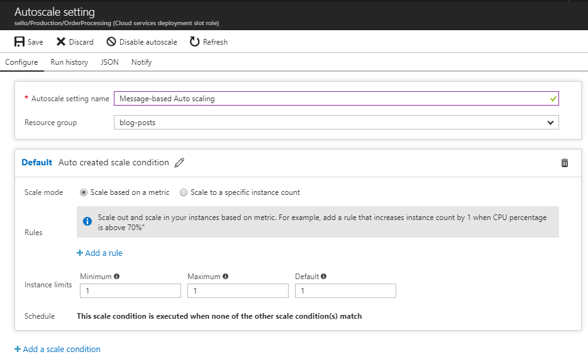Click the Refresh circular arrow icon
This screenshot has width=588, height=364.
(x=194, y=41)
